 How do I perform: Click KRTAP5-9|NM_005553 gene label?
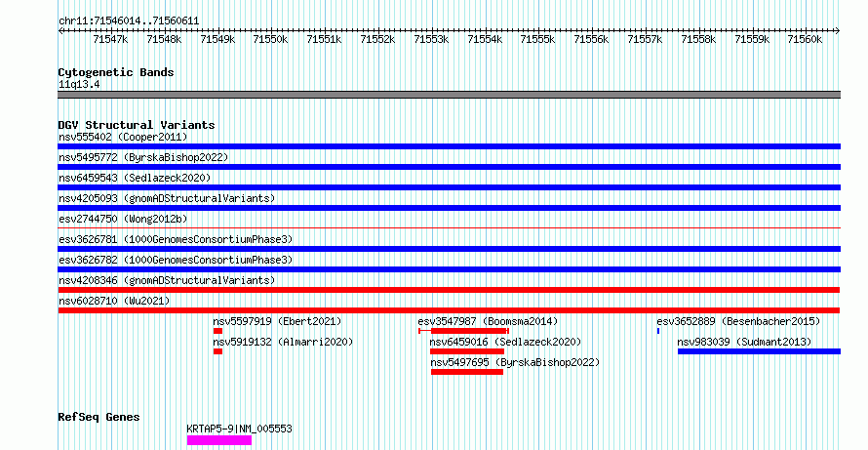coord(240,429)
